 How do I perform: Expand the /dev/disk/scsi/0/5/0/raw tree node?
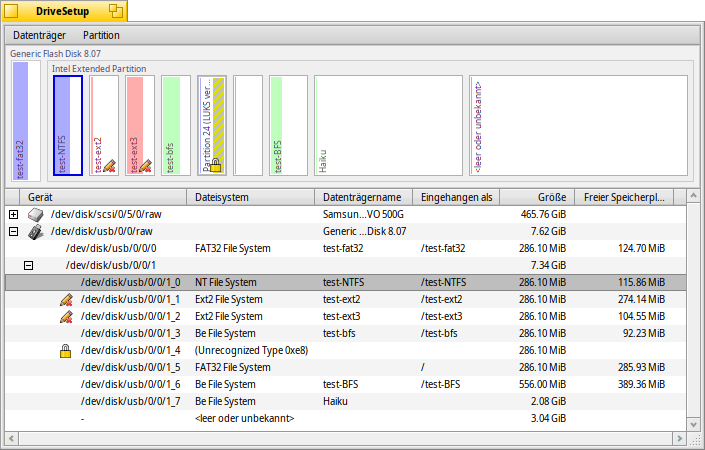[13, 214]
